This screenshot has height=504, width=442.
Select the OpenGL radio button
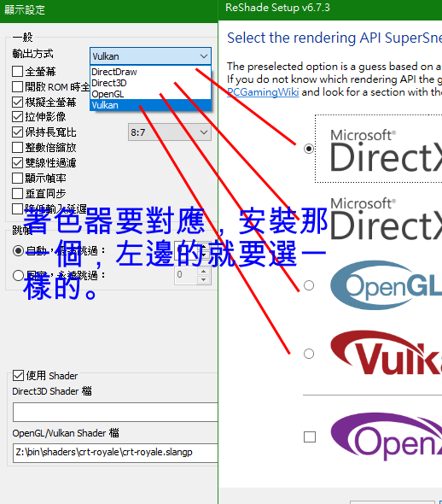coord(309,285)
